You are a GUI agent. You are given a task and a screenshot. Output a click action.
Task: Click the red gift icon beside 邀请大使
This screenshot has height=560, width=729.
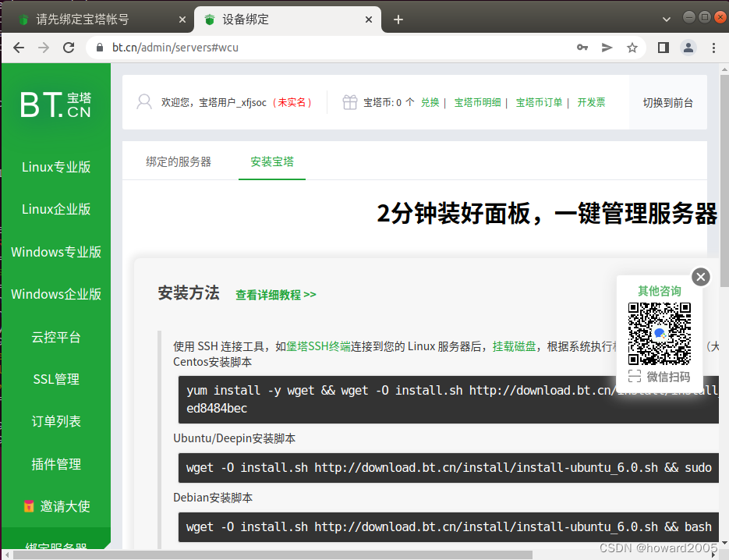tap(29, 506)
